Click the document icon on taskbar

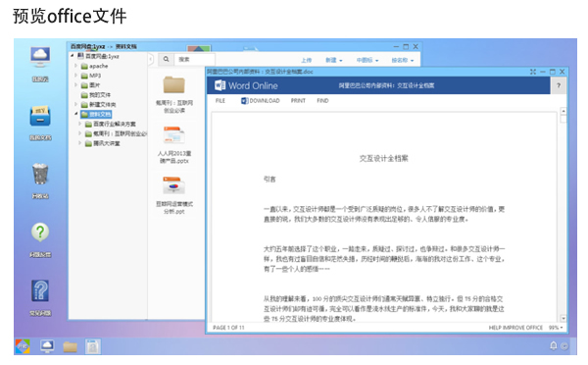pos(93,346)
